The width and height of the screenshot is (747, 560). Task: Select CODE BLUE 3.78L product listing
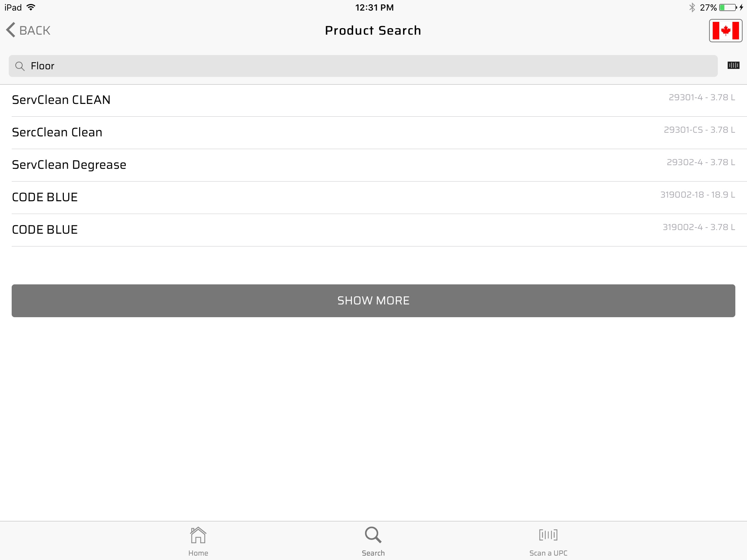tap(373, 229)
